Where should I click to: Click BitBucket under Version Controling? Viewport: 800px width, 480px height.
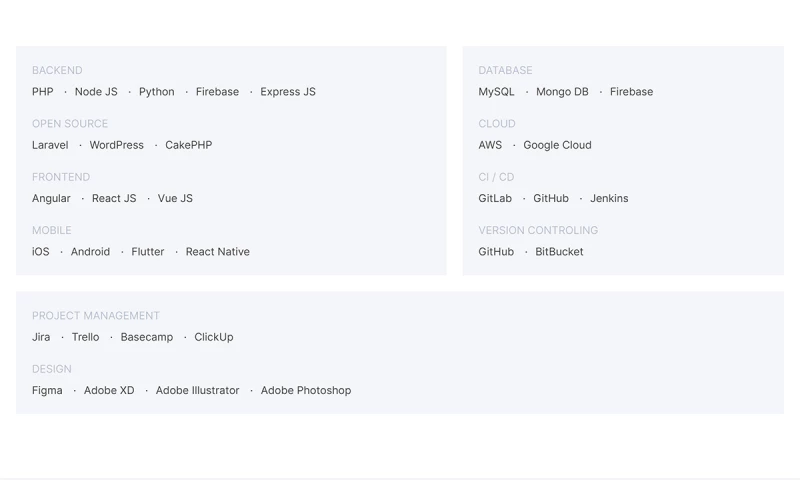click(559, 252)
